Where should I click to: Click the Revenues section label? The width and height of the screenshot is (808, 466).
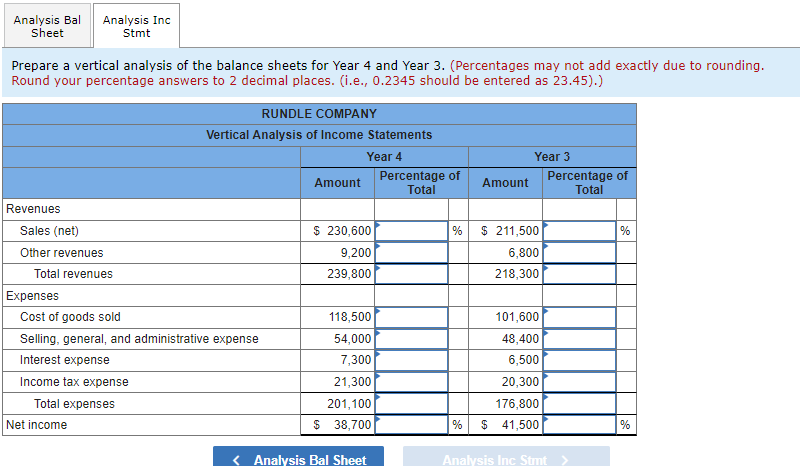point(33,209)
